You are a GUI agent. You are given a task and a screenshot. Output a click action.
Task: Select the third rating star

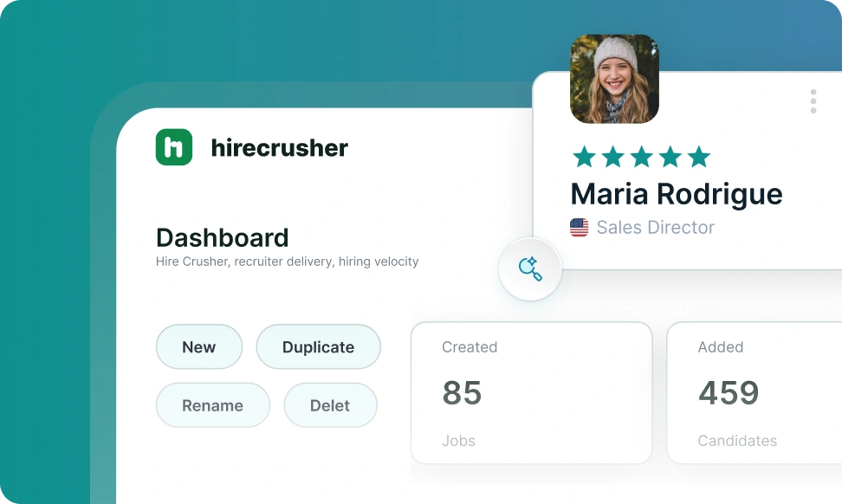point(642,157)
